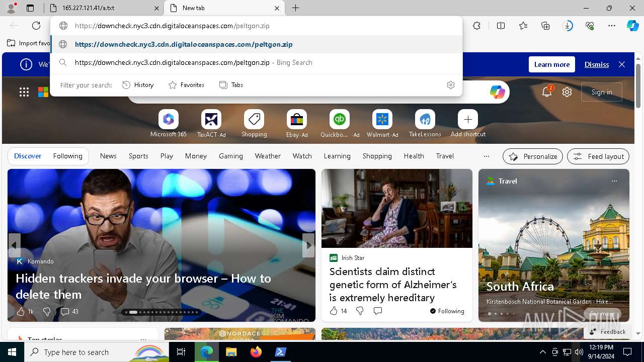This screenshot has width=644, height=362.
Task: Expand more feed categories ellipsis
Action: (486, 156)
